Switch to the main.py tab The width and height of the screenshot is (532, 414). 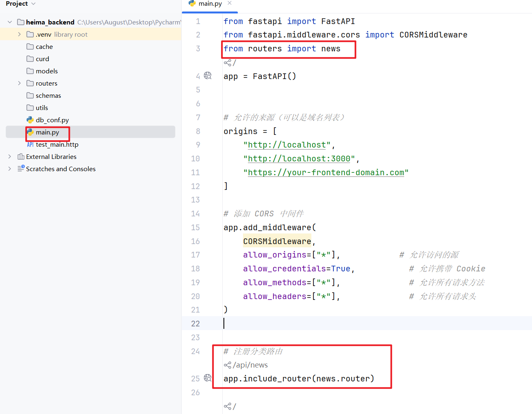[210, 4]
